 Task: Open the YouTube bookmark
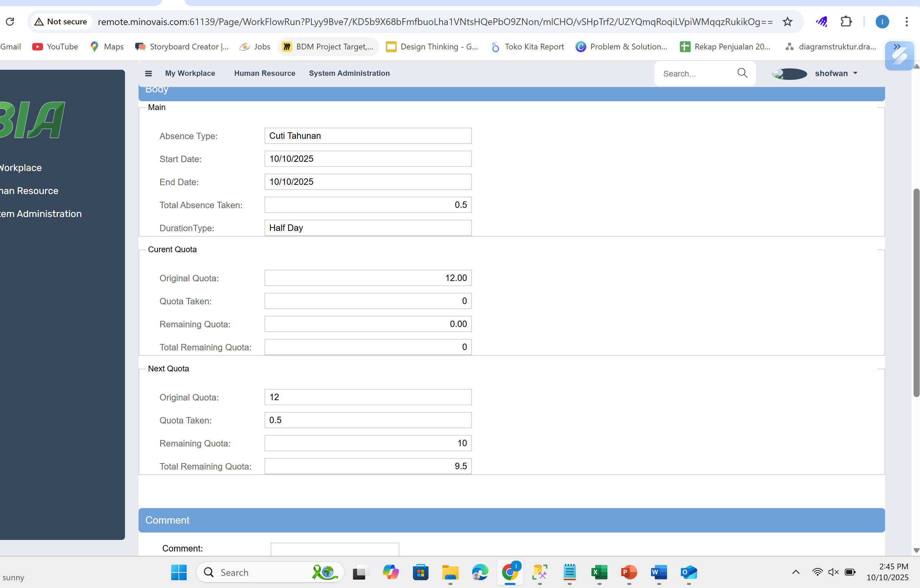[55, 47]
